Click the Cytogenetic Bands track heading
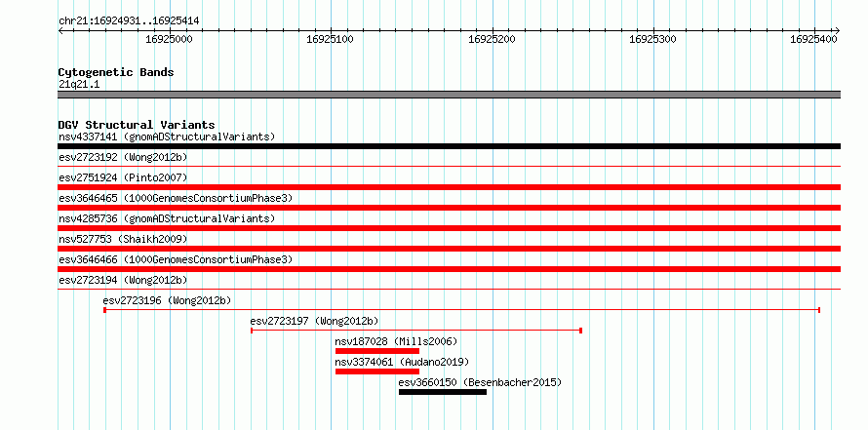Image resolution: width=868 pixels, height=430 pixels. coord(116,72)
